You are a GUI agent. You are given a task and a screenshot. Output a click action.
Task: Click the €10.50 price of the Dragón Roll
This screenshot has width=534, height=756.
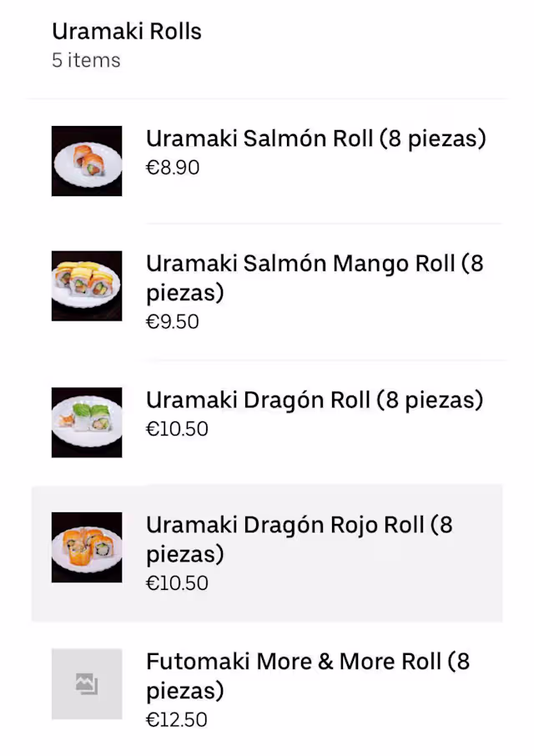coord(178,429)
